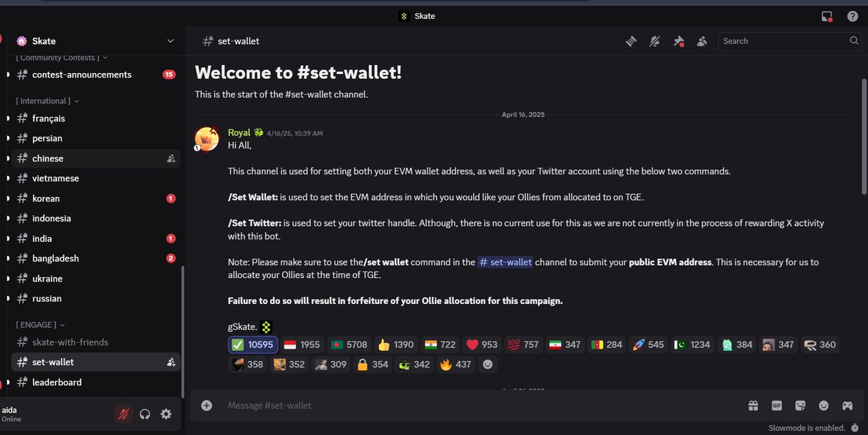868x435 pixels.
Task: Click the Royal username in message header
Action: 239,132
